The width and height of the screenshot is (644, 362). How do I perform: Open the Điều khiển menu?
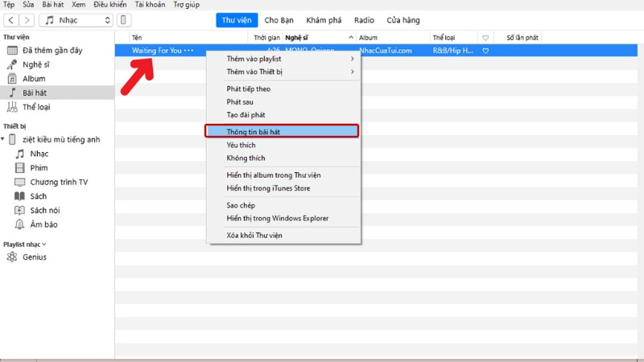[x=109, y=5]
